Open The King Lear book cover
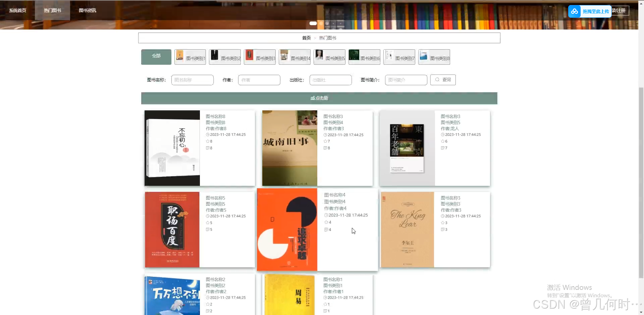The width and height of the screenshot is (644, 315). pos(407,230)
